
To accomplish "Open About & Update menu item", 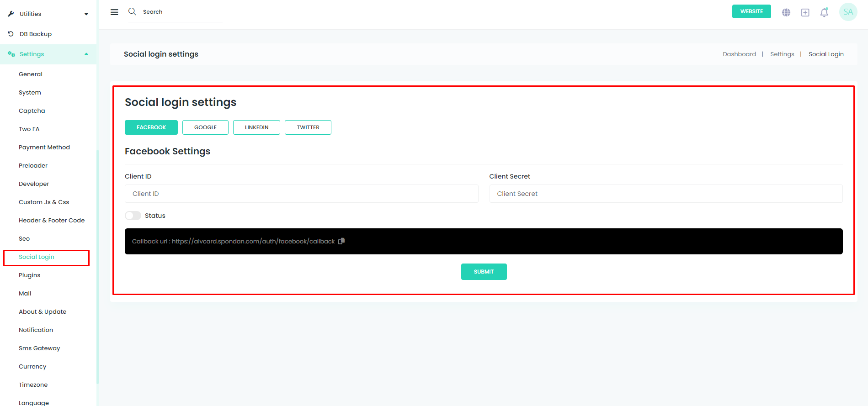I will click(x=43, y=311).
